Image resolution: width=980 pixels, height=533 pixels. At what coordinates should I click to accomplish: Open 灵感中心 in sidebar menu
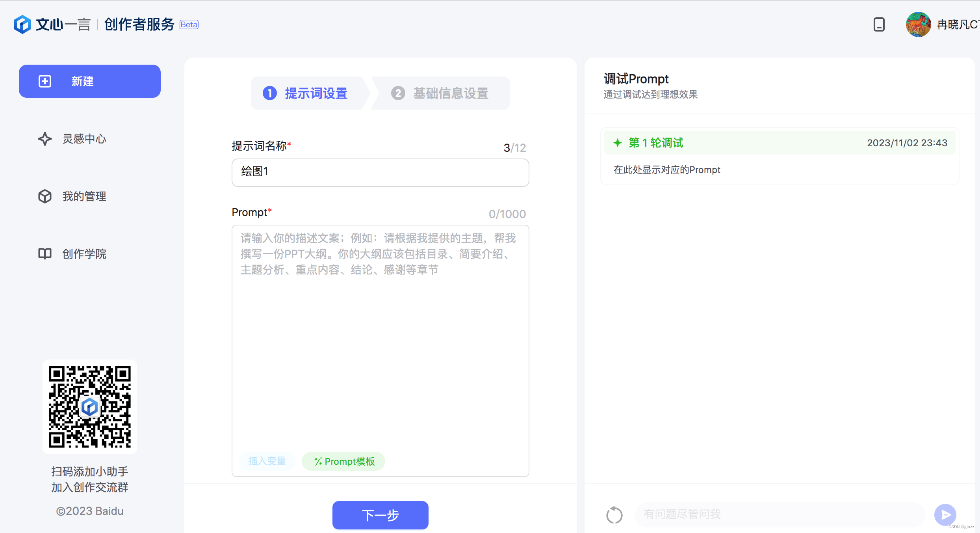[84, 139]
